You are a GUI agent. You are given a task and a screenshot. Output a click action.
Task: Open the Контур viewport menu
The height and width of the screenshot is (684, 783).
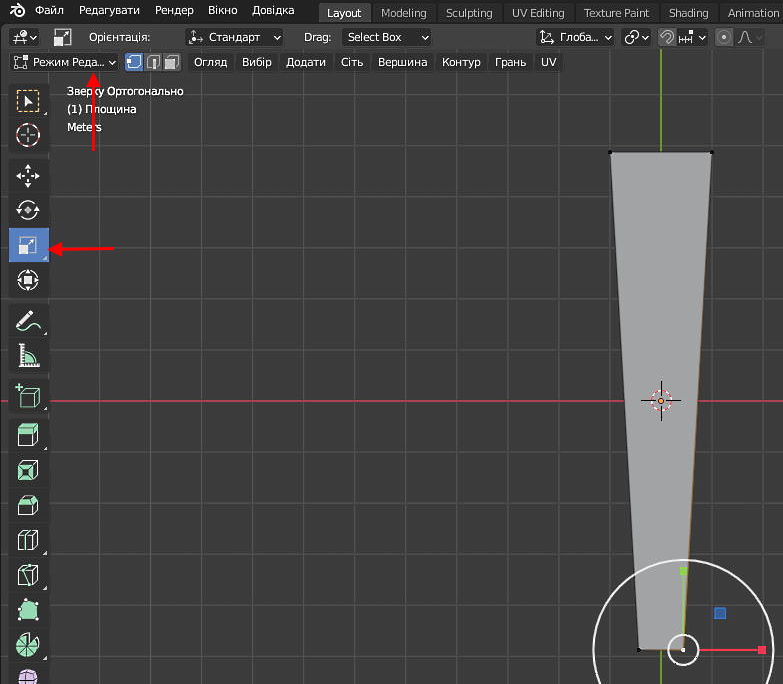(461, 62)
